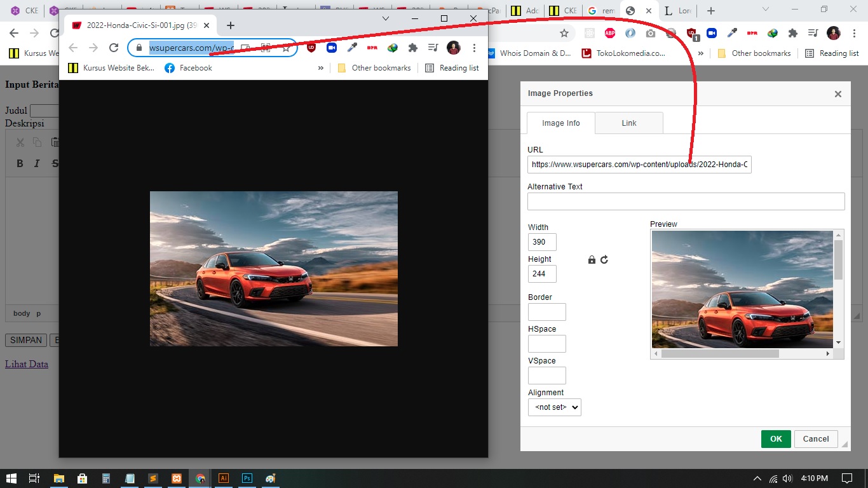The image size is (868, 488).
Task: Open the Chrome three-dot menu in popup window
Action: pyautogui.click(x=474, y=48)
